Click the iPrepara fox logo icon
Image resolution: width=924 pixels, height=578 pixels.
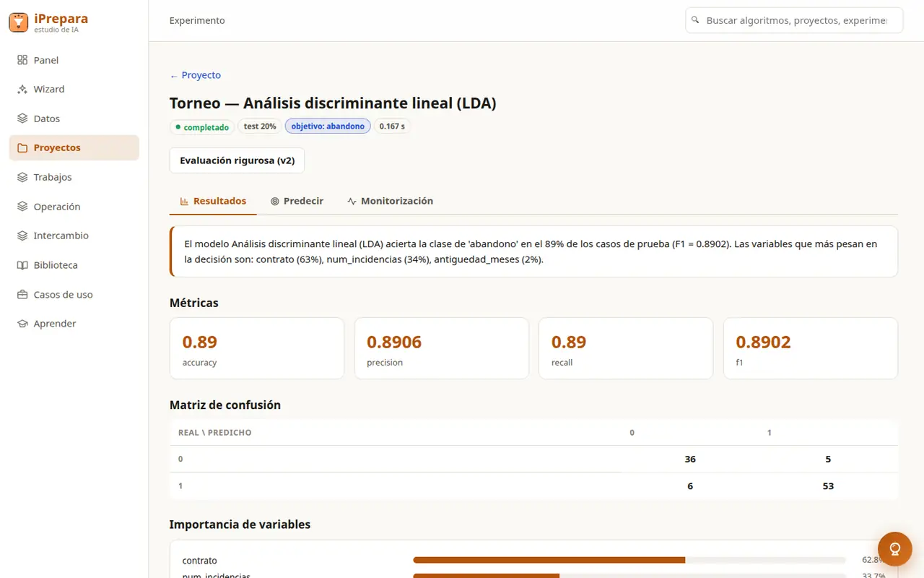click(19, 22)
